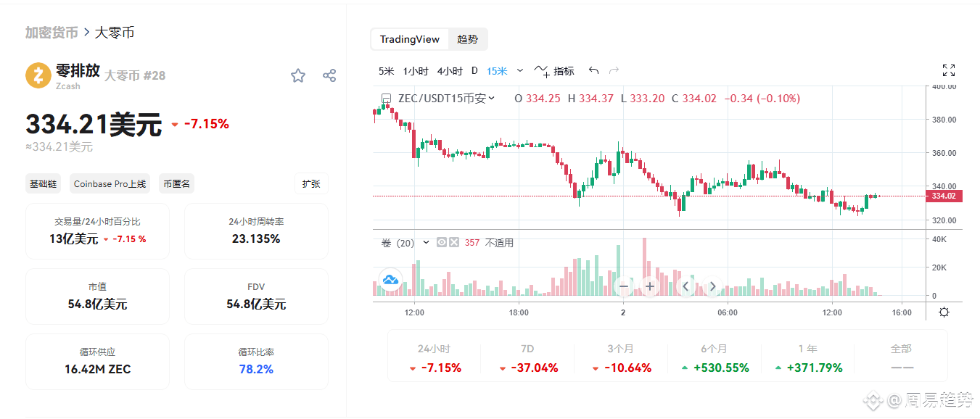Expand the time interval dropdown arrow
The height and width of the screenshot is (419, 980).
point(520,70)
